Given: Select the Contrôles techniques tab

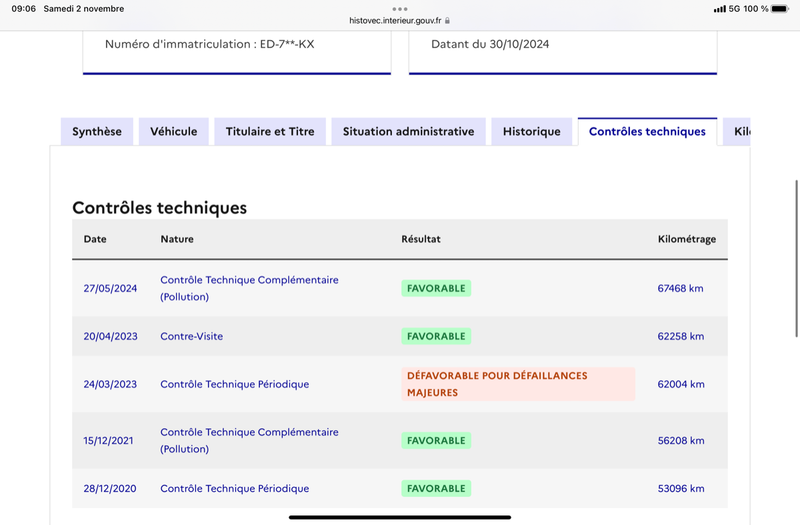Looking at the screenshot, I should click(647, 132).
